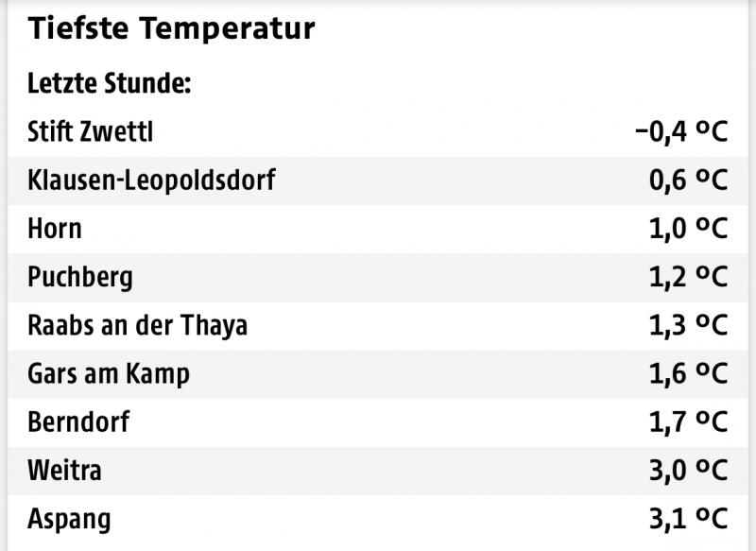This screenshot has height=551, width=756.
Task: Select the 1,0 °C value for Horn
Action: (688, 229)
